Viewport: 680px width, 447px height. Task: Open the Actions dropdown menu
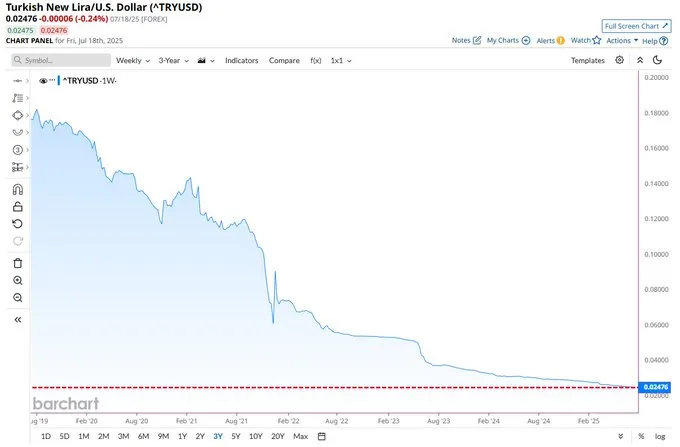pos(620,41)
